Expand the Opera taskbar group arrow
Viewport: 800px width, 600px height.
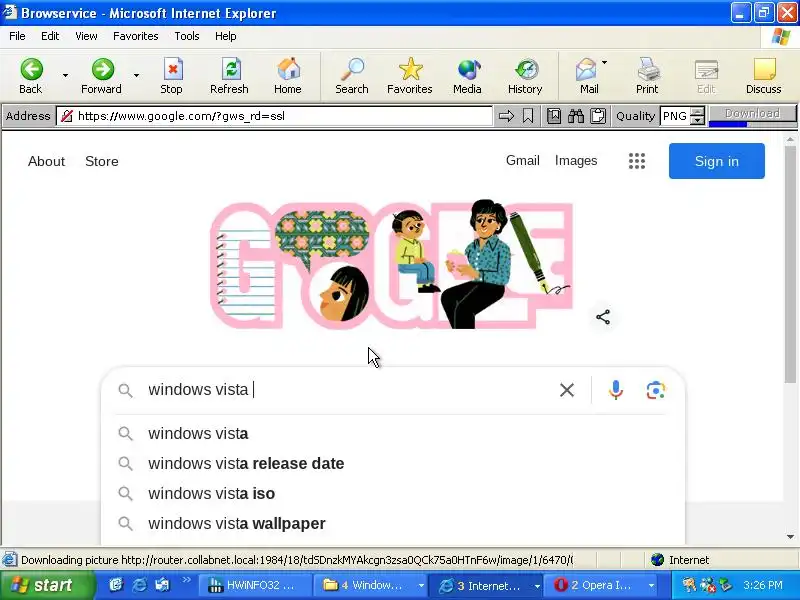coord(652,586)
